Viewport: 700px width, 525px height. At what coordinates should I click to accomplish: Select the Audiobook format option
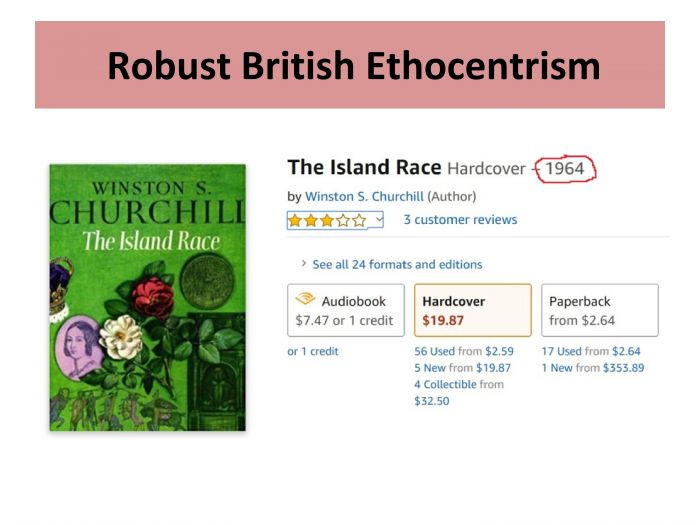pyautogui.click(x=346, y=310)
